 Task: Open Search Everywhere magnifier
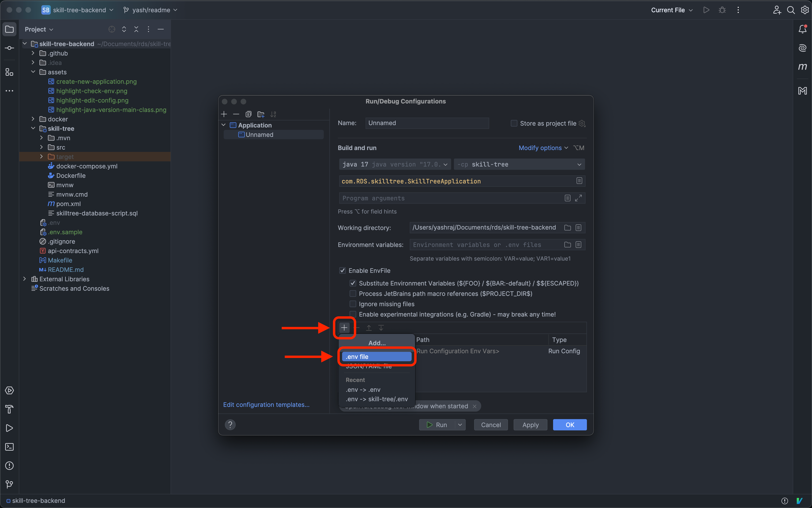(791, 10)
